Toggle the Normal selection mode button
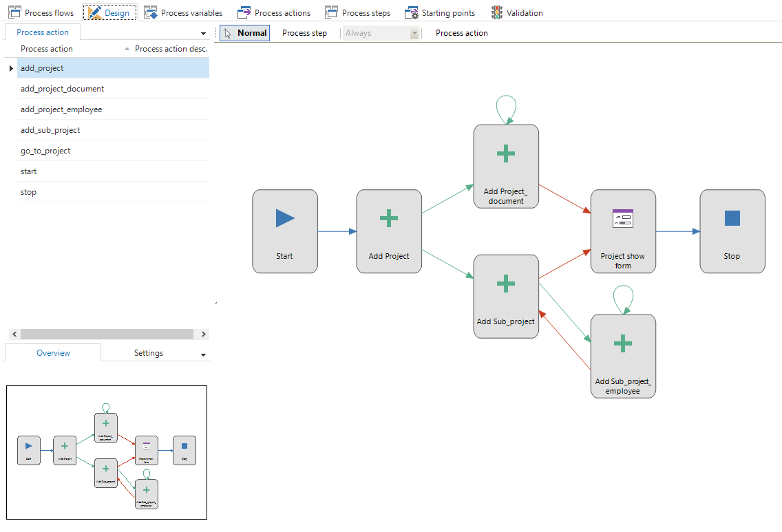The height and width of the screenshot is (532, 782). [x=244, y=32]
